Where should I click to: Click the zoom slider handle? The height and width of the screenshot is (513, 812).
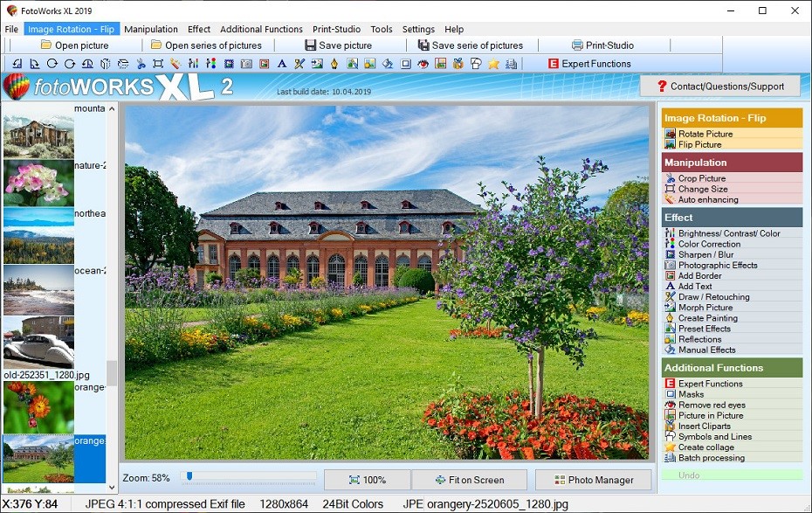[189, 477]
